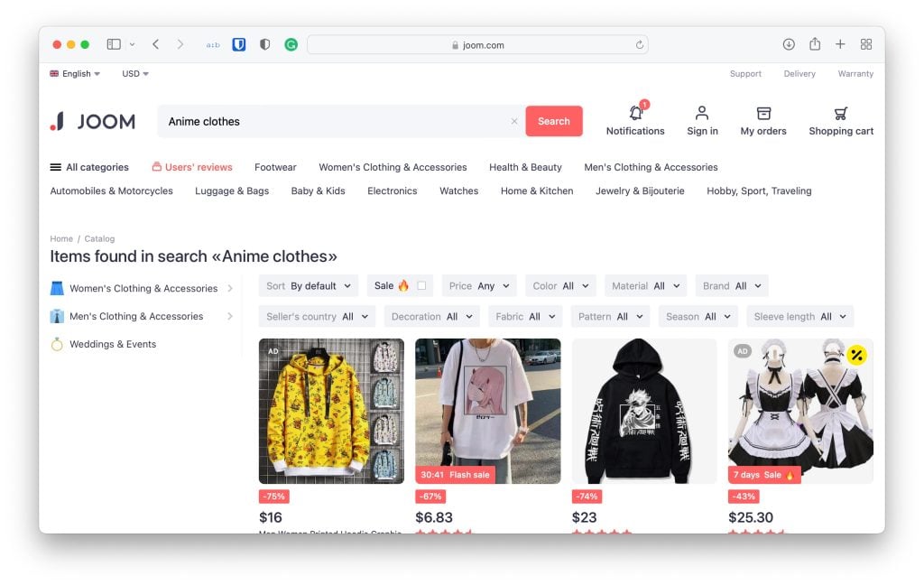Open Baby & Kids category
Screen dimensions: 924x585
[318, 191]
